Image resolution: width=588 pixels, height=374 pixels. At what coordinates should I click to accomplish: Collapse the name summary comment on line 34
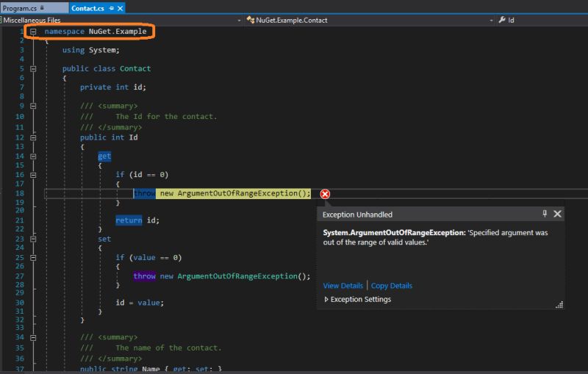(33, 338)
